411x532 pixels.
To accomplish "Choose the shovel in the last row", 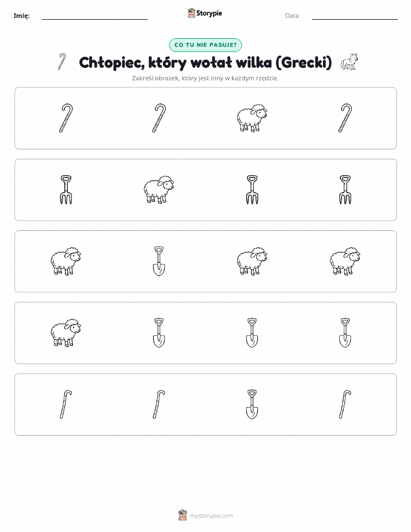I will coord(252,404).
